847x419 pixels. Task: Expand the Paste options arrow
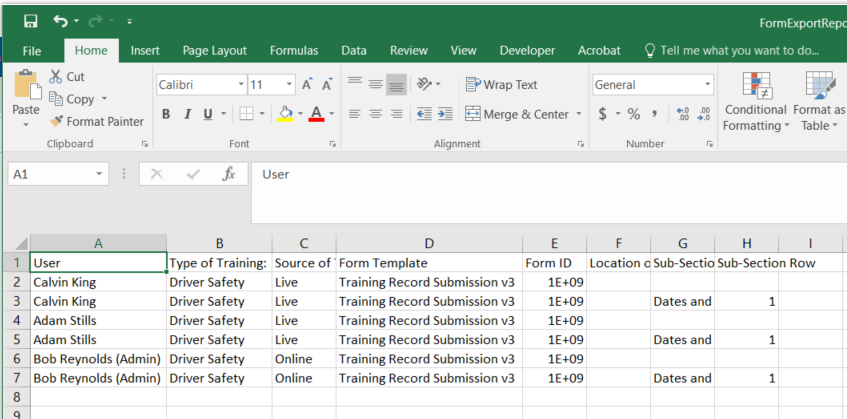(x=26, y=125)
